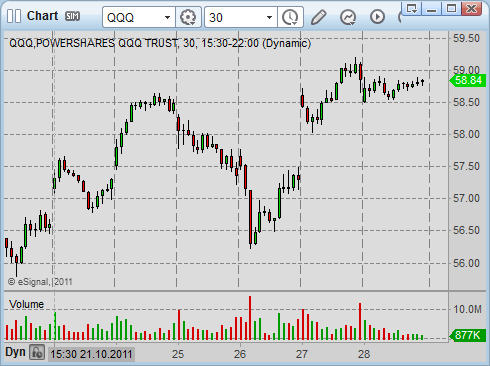Open the window options dropdown icon

(412, 8)
